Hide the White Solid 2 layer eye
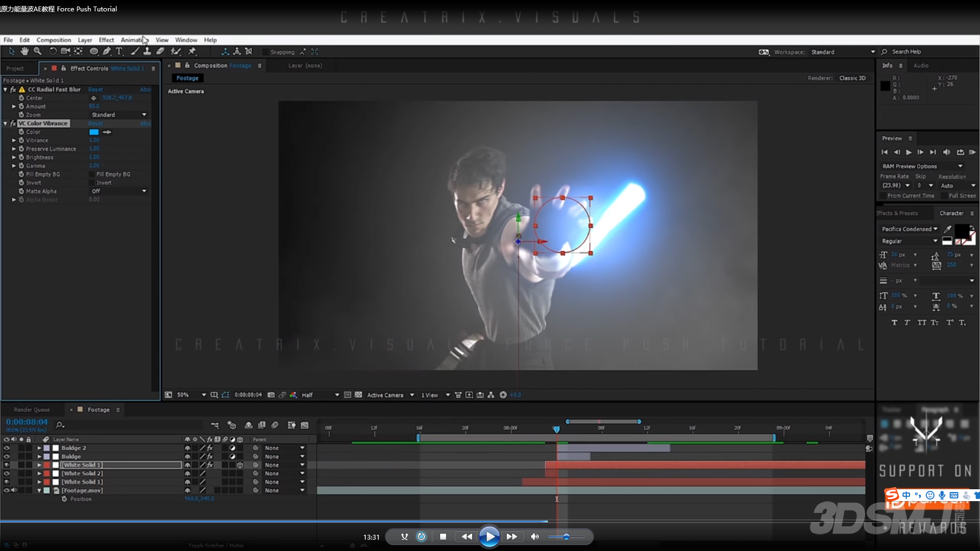 coord(7,474)
